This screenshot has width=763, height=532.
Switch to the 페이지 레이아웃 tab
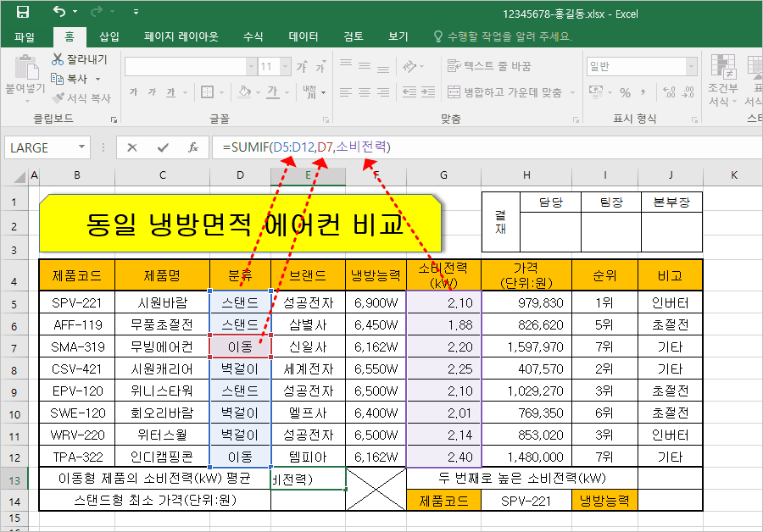click(x=181, y=36)
